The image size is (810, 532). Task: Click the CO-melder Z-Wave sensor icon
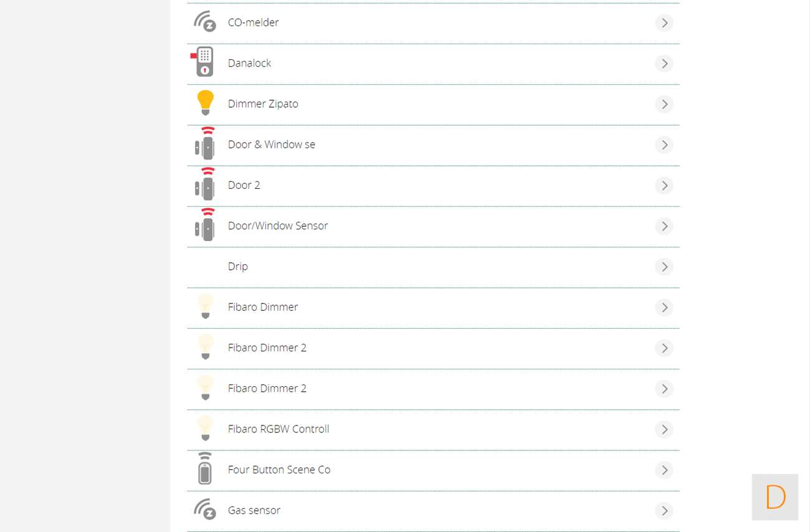pyautogui.click(x=204, y=22)
